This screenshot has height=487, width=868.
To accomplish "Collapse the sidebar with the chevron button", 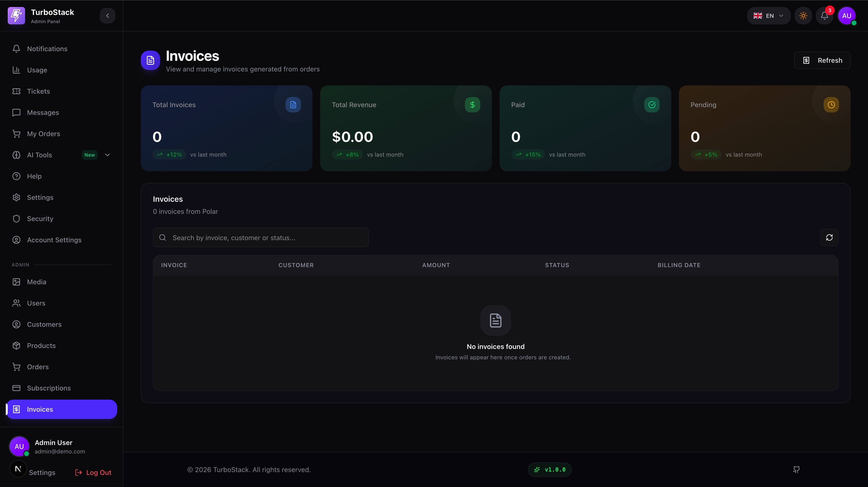I will (108, 16).
